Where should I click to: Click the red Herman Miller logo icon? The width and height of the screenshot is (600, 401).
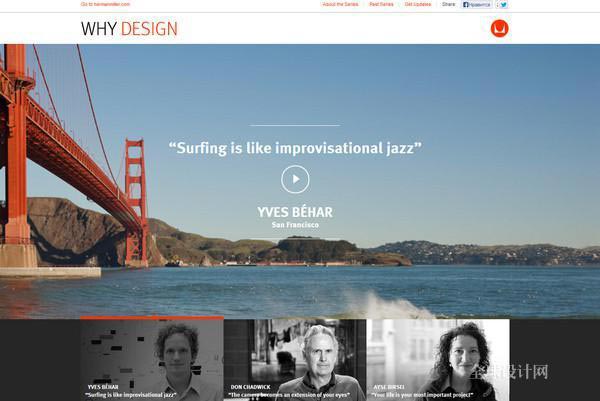point(499,29)
